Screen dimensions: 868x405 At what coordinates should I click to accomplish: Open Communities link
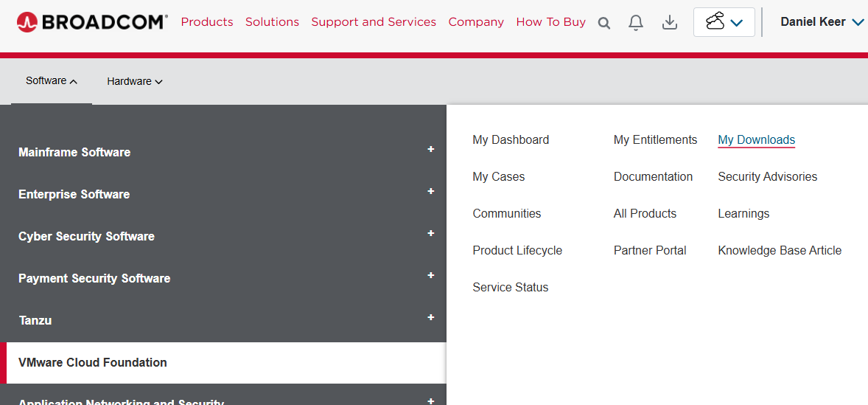point(507,213)
